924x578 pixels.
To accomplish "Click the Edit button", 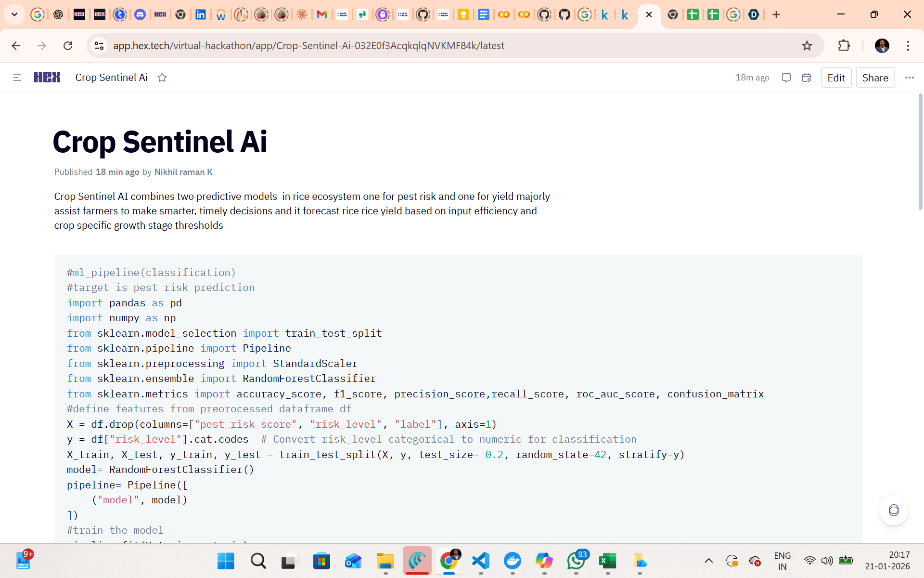I will (836, 78).
